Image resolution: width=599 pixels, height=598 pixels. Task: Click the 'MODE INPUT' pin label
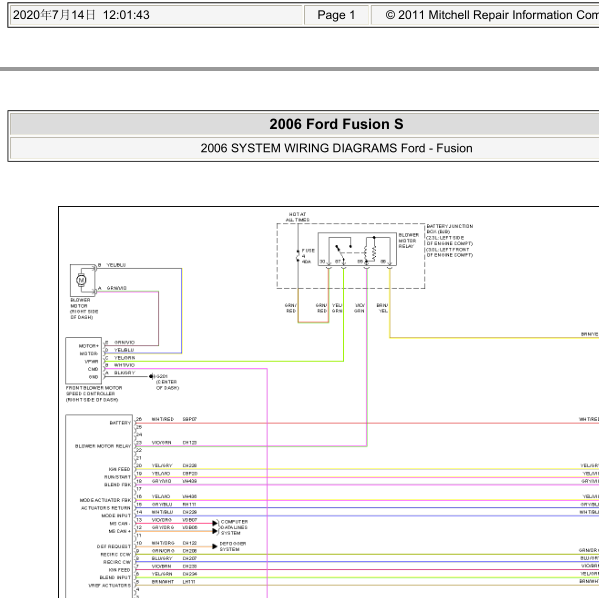[x=116, y=516]
